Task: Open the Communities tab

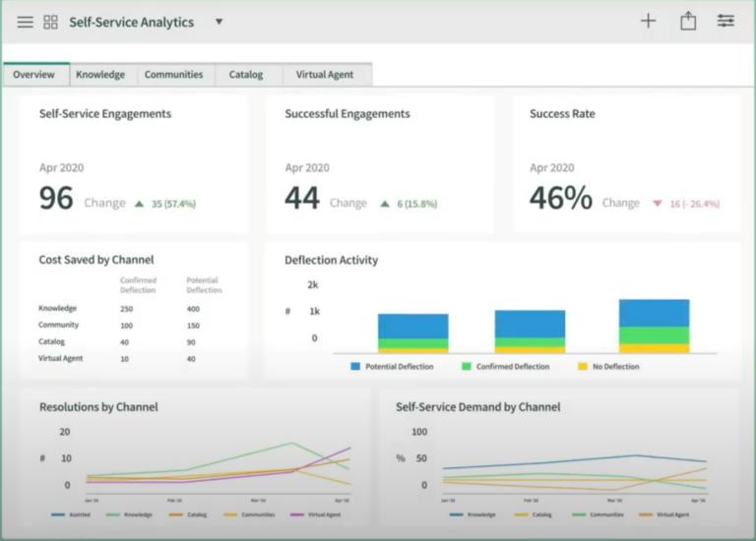Action: (173, 75)
